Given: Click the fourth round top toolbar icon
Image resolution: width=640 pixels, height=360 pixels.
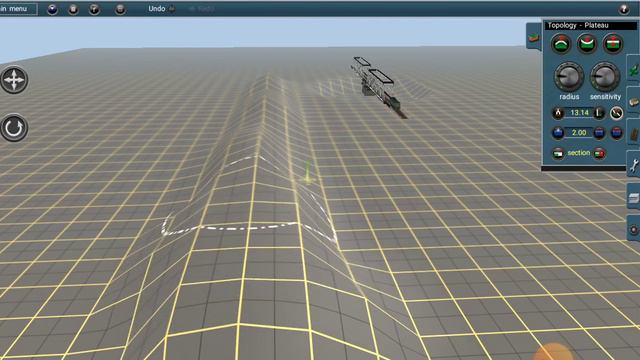Looking at the screenshot, I should coord(120,9).
